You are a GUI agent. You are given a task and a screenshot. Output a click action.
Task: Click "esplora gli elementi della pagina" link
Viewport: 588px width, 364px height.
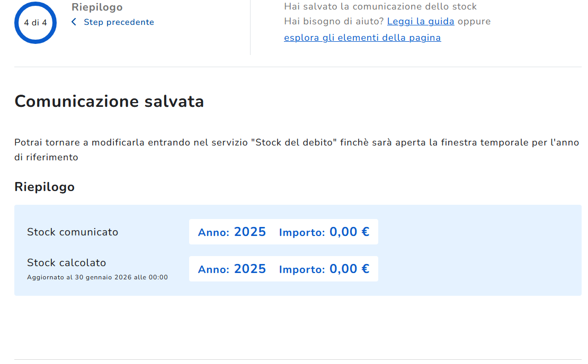(x=362, y=38)
